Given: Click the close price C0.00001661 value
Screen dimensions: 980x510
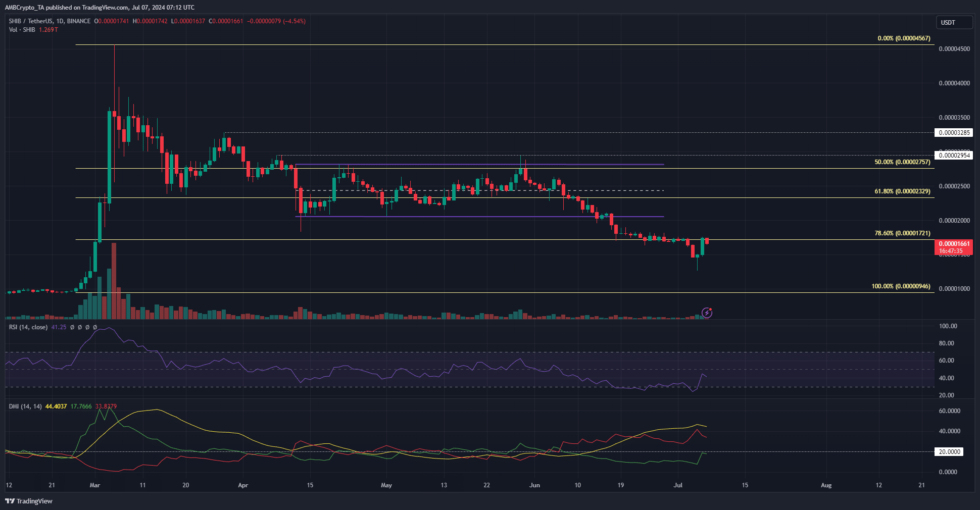Looking at the screenshot, I should click(226, 21).
